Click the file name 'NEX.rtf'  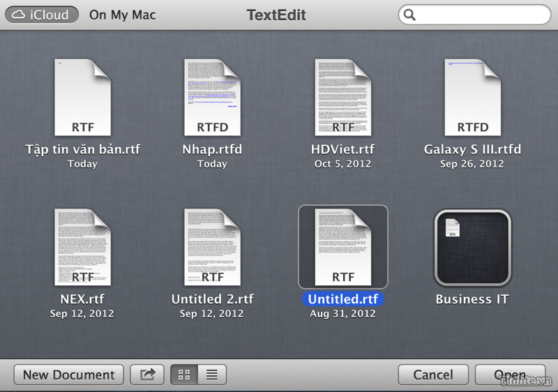pyautogui.click(x=82, y=299)
